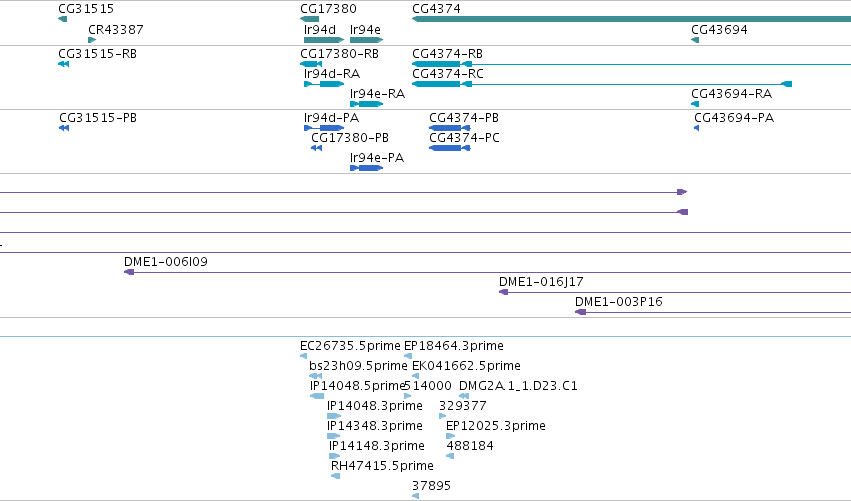Click the DME1-006I09 clone label
The height and width of the screenshot is (501, 851).
[166, 262]
